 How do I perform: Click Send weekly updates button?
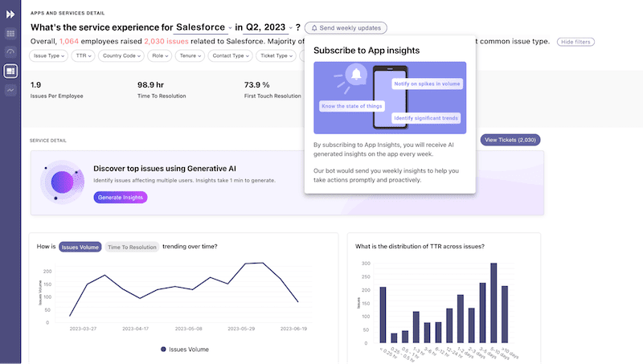(346, 28)
